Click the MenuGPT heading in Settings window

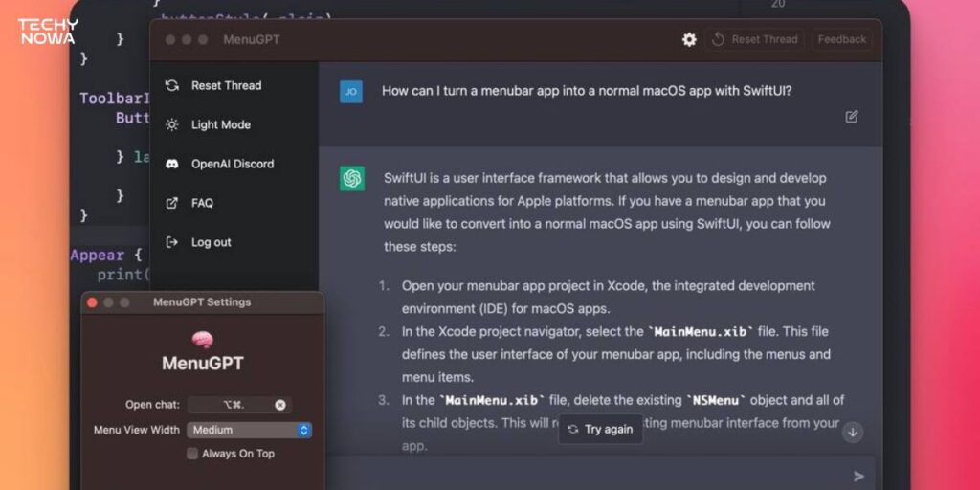pos(203,363)
